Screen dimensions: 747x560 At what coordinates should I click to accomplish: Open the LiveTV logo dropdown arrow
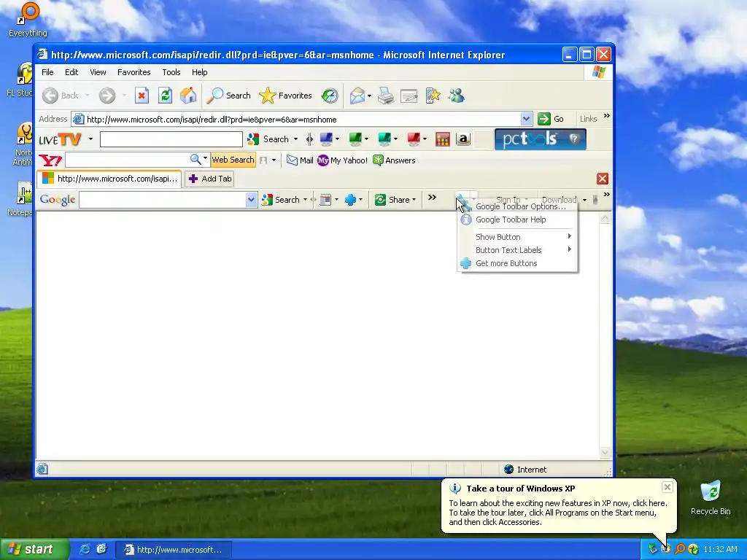(x=90, y=139)
